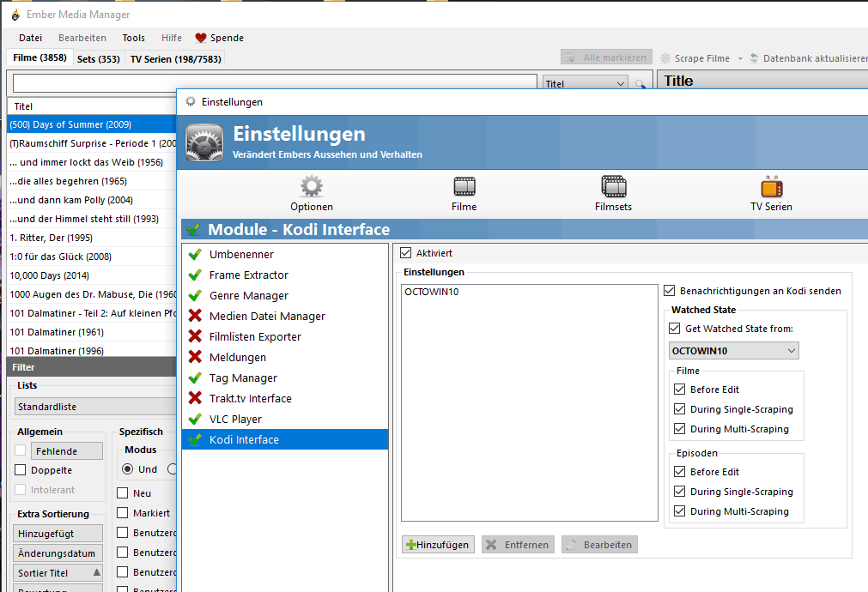
Task: Click the Scrape Filme icon
Action: [x=665, y=58]
